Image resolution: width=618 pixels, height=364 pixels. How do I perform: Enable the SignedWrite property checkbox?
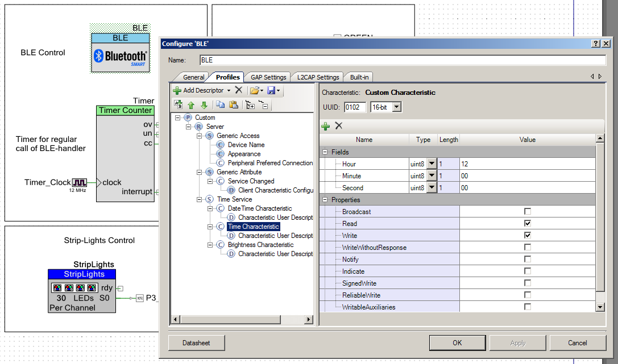pyautogui.click(x=528, y=283)
